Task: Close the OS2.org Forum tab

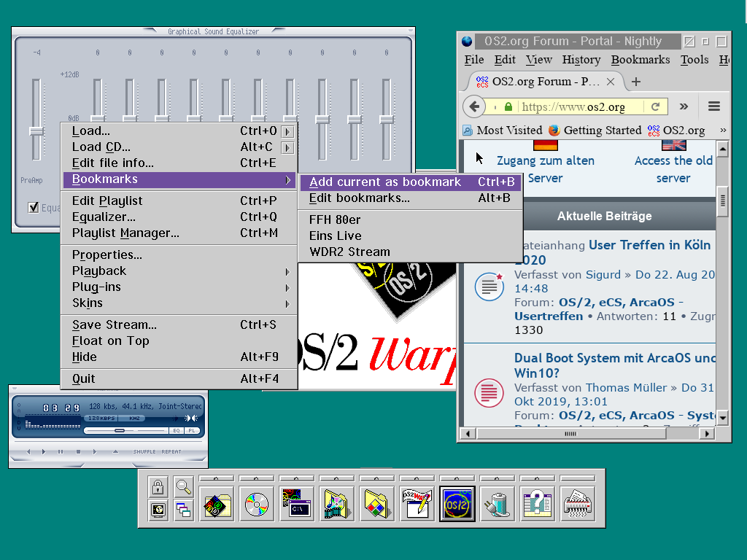Action: tap(611, 82)
